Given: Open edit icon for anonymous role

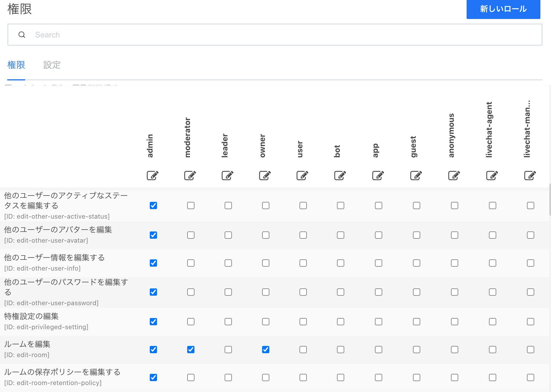Looking at the screenshot, I should (454, 175).
